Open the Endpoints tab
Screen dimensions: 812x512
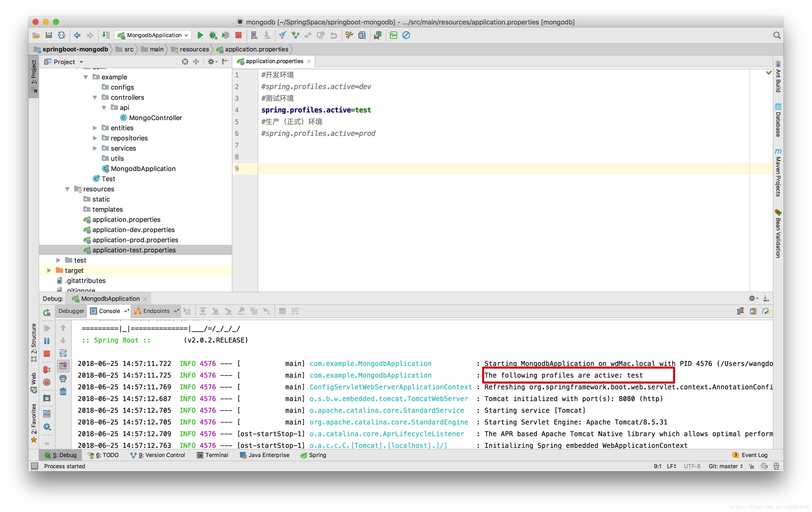(156, 311)
